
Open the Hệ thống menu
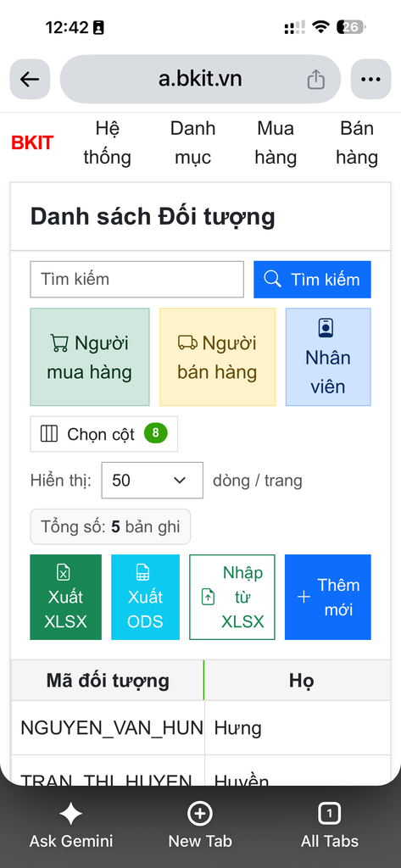[x=108, y=142]
